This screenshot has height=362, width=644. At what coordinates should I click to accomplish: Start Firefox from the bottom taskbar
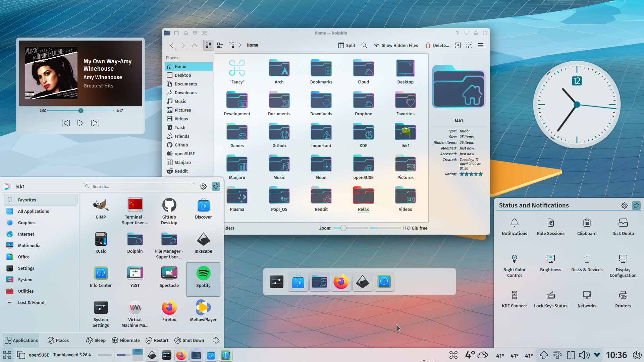click(x=181, y=355)
